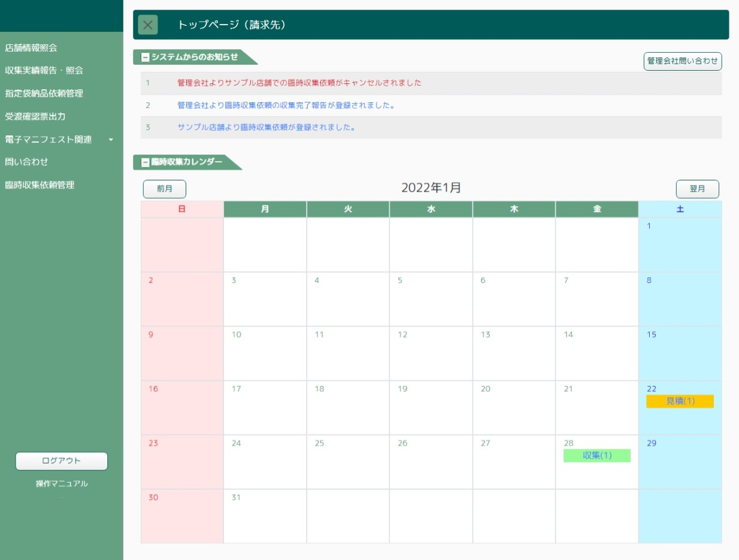Click the 管理会社問い合わせ button
The height and width of the screenshot is (560, 739).
tap(682, 61)
